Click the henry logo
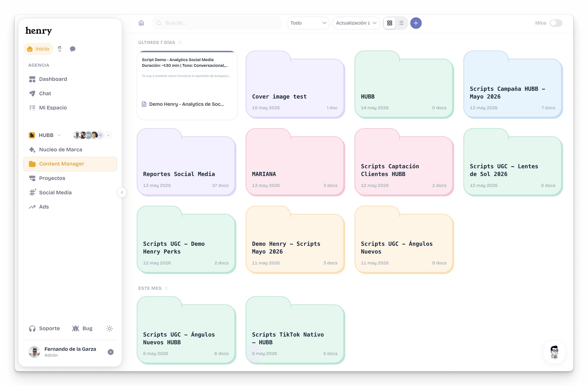 pyautogui.click(x=39, y=31)
